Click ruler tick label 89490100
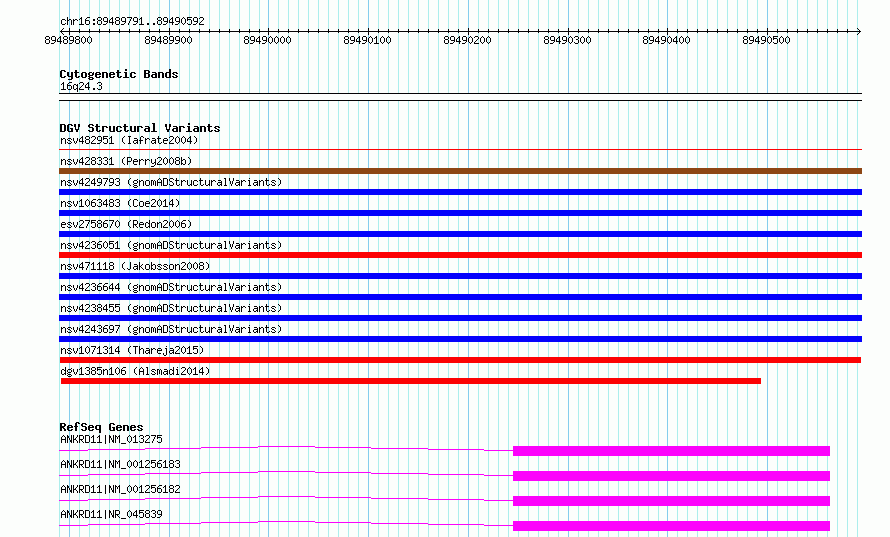This screenshot has width=890, height=537. (x=367, y=40)
